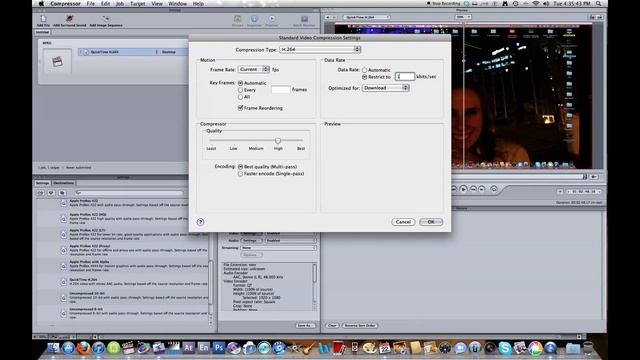Click the Clear button in History
This screenshot has width=640, height=360.
point(332,325)
